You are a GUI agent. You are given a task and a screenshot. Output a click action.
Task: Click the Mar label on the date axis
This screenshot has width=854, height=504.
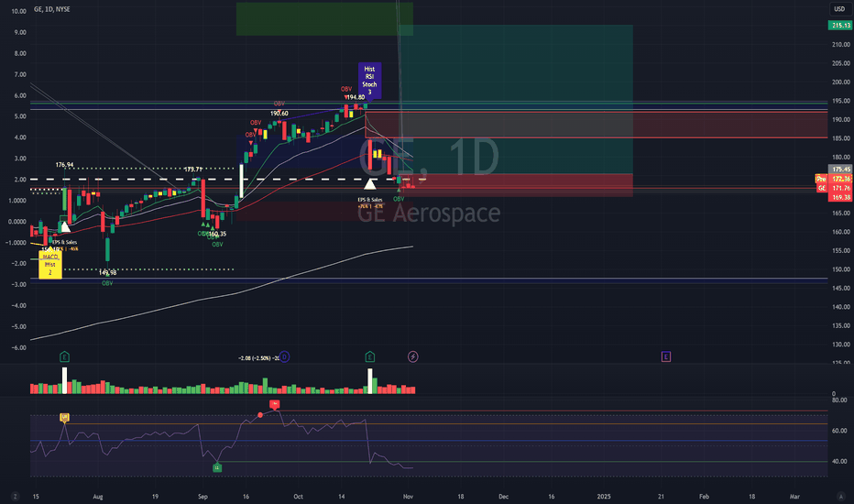pos(794,497)
